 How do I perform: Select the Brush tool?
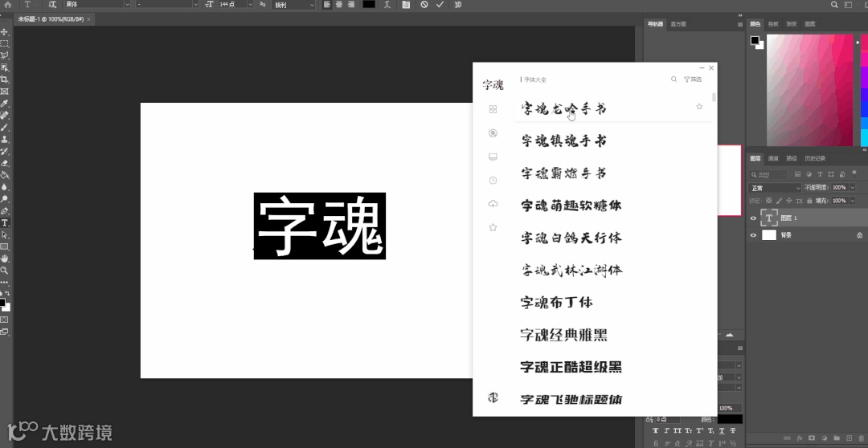click(x=5, y=127)
